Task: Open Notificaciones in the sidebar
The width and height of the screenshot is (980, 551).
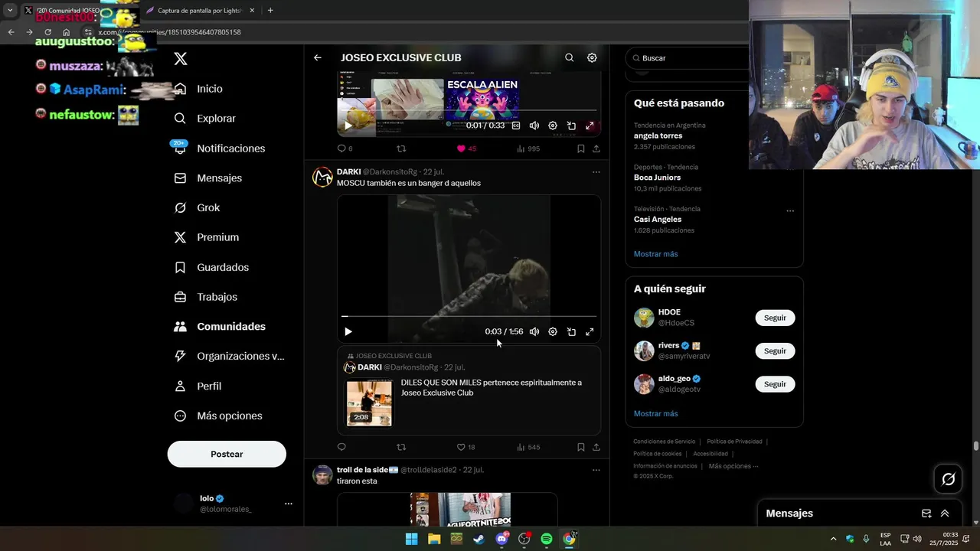Action: (x=220, y=148)
